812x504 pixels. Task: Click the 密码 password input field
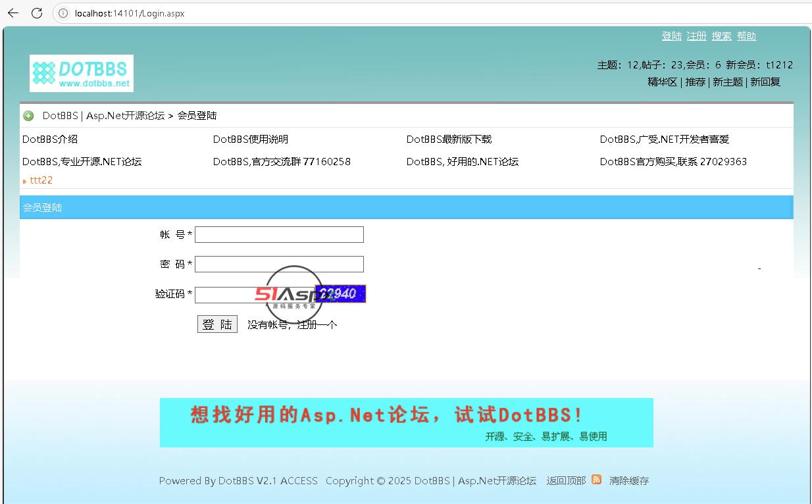tap(279, 264)
